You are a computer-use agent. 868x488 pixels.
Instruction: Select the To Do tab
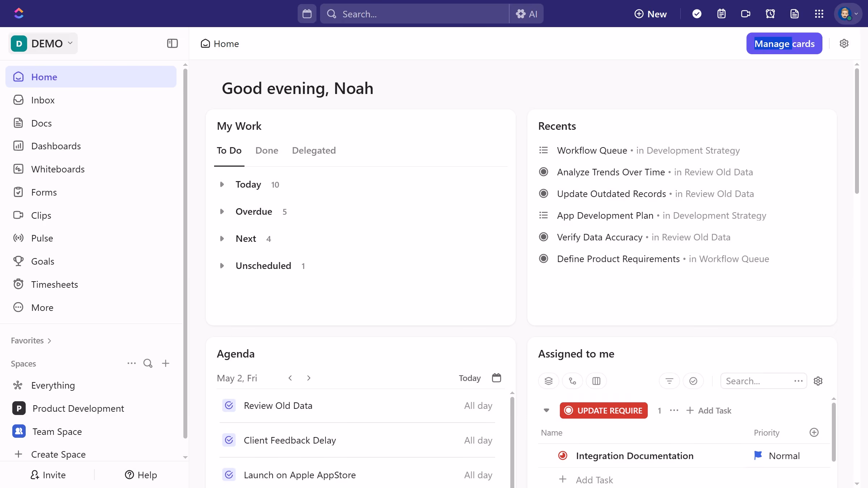click(229, 150)
